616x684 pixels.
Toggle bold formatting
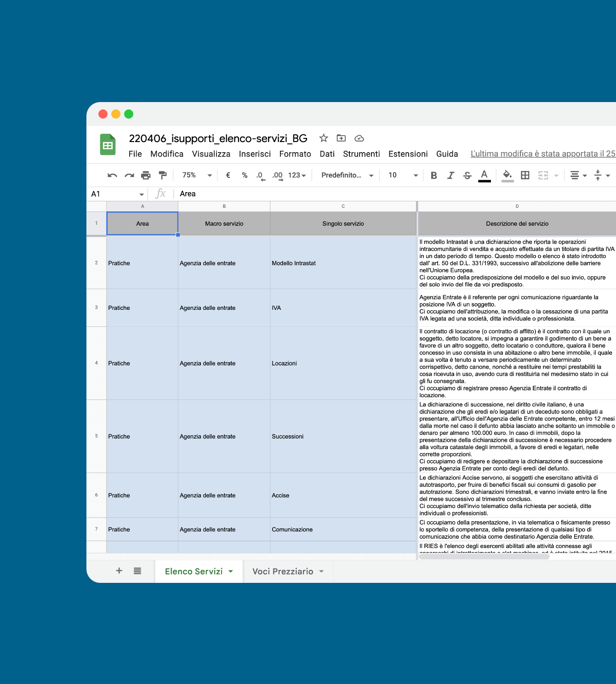pyautogui.click(x=433, y=175)
